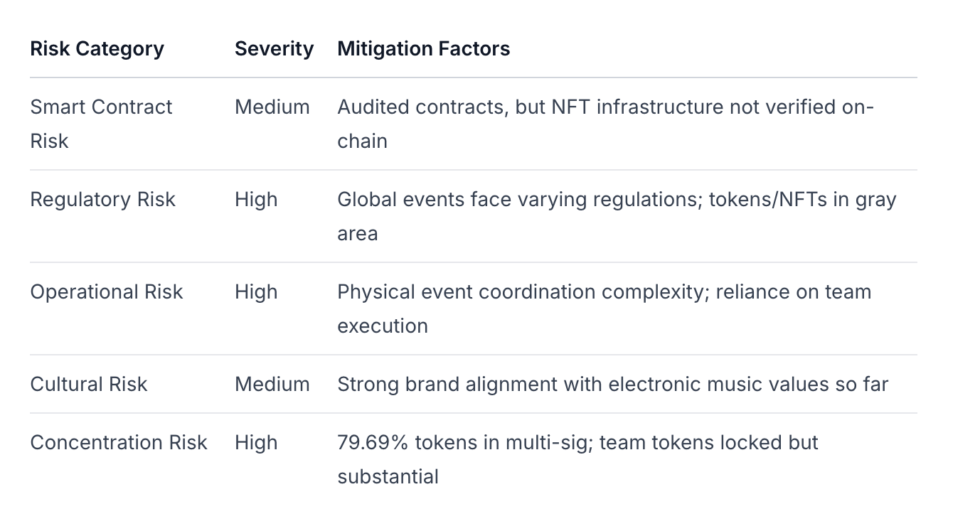This screenshot has height=509, width=980.
Task: Click the word 'substantial' in last row
Action: 388,476
